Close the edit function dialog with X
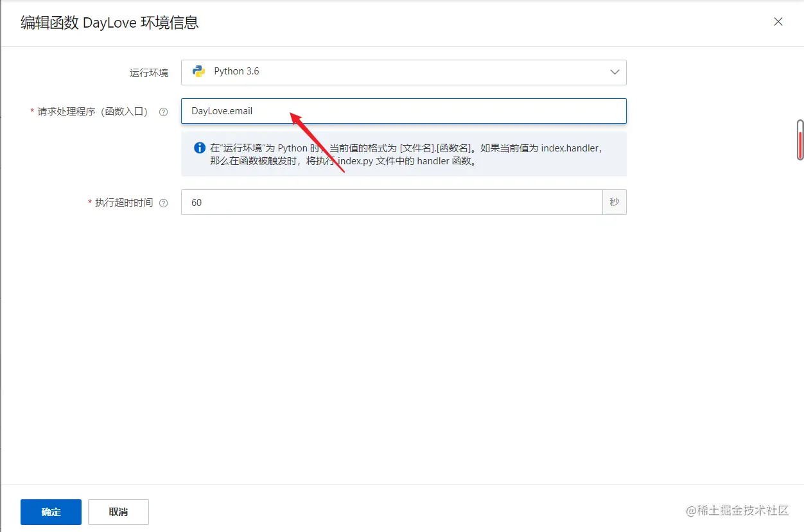This screenshot has width=804, height=532. point(778,22)
